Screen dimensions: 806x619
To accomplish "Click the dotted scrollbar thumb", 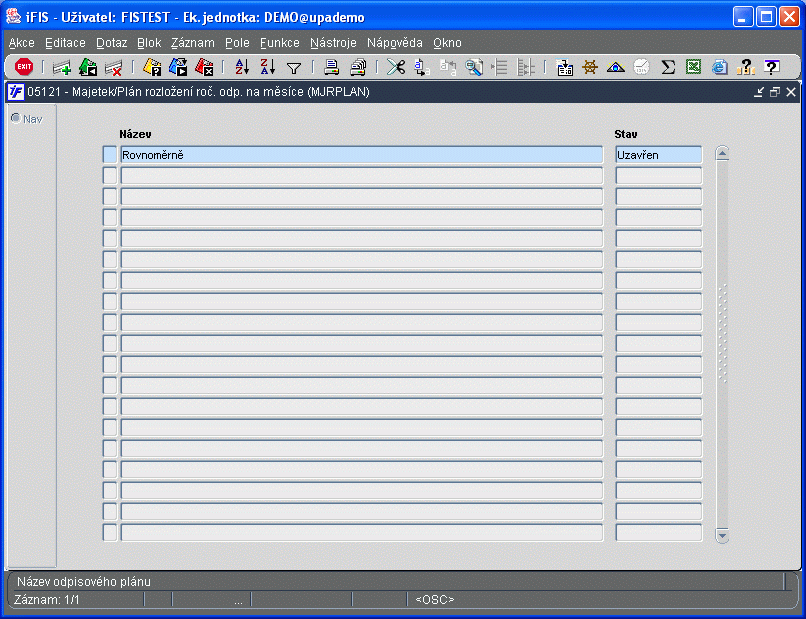I will [x=722, y=334].
